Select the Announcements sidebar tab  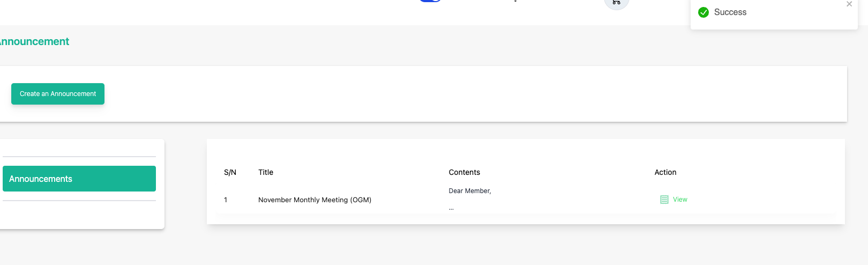(79, 179)
